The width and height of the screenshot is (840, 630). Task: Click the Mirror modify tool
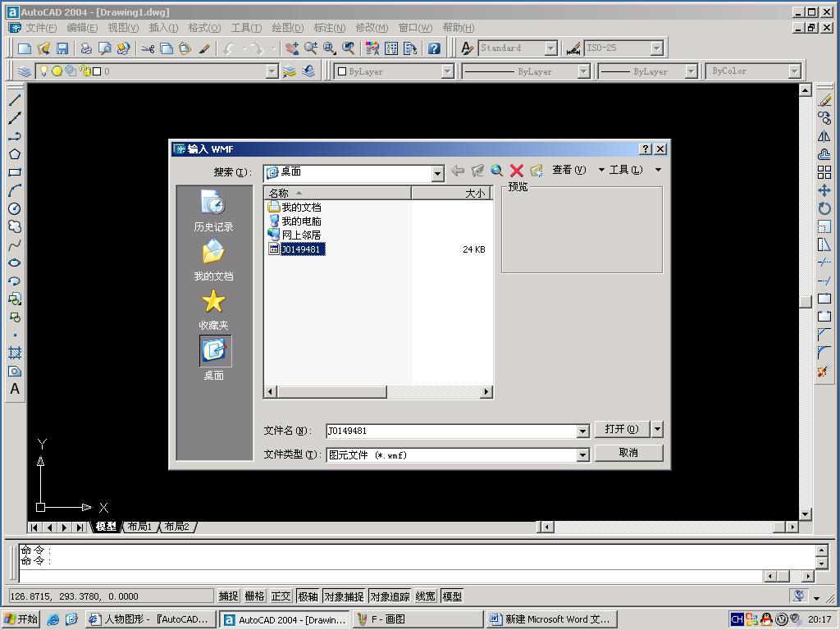[x=824, y=136]
